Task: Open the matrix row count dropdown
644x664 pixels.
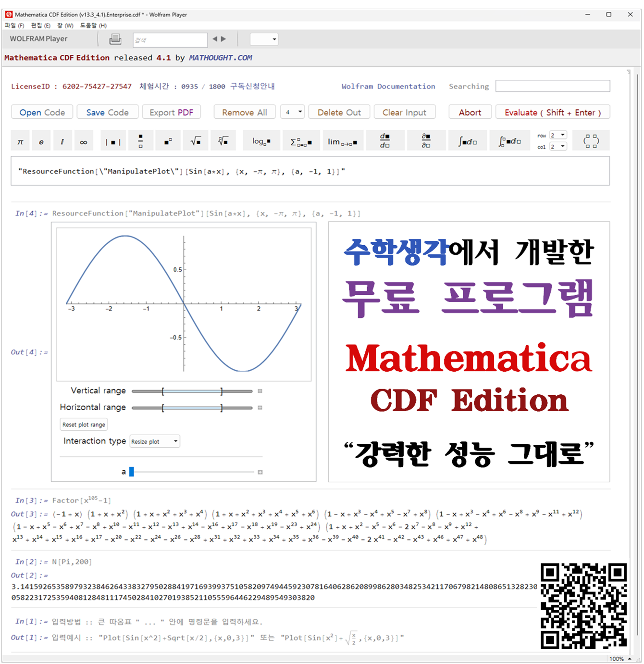Action: click(x=558, y=135)
